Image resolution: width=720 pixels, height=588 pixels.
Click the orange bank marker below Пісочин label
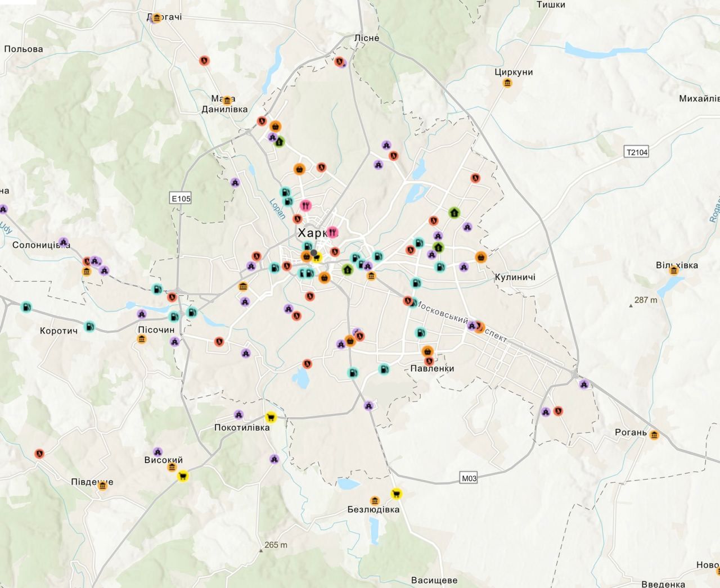click(x=142, y=340)
